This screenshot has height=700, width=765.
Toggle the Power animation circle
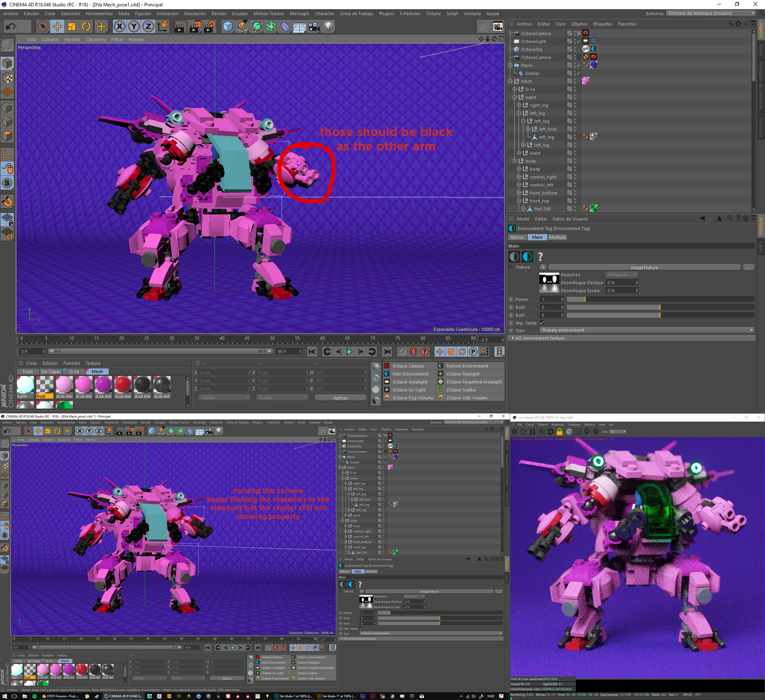click(x=511, y=299)
